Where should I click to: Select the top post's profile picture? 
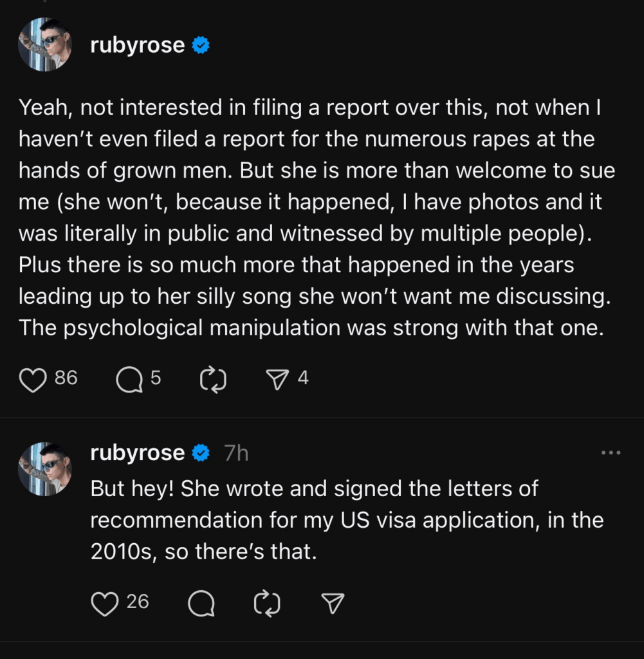tap(44, 44)
